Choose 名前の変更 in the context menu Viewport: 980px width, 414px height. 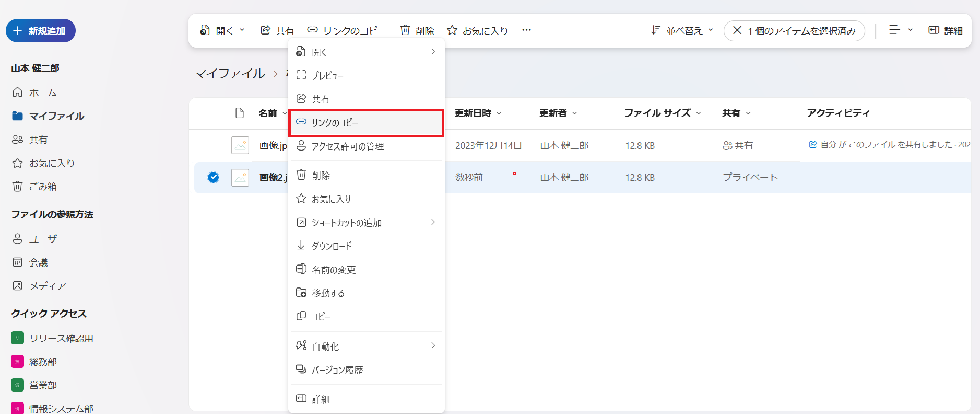pyautogui.click(x=366, y=270)
